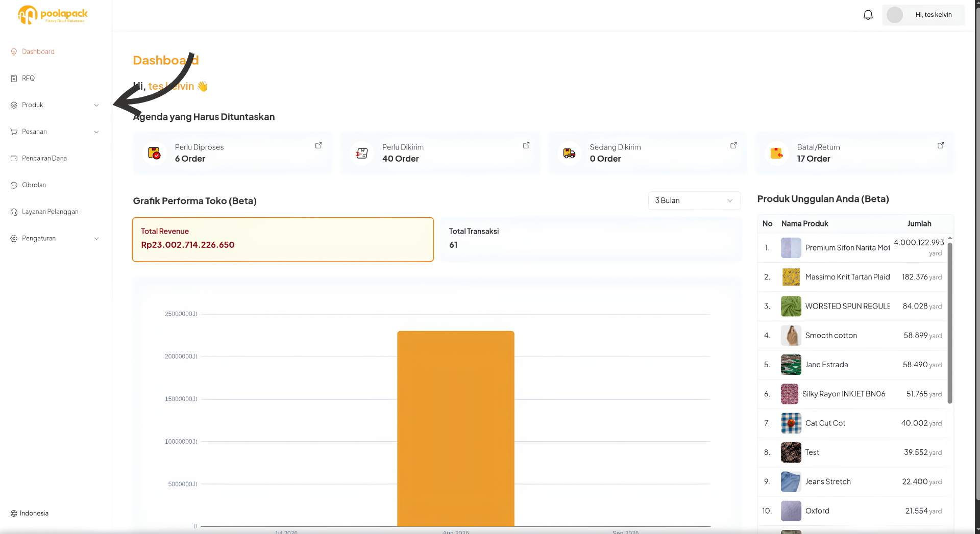Expand the Pengaturan submenu chevron
The height and width of the screenshot is (534, 980).
[x=96, y=239]
